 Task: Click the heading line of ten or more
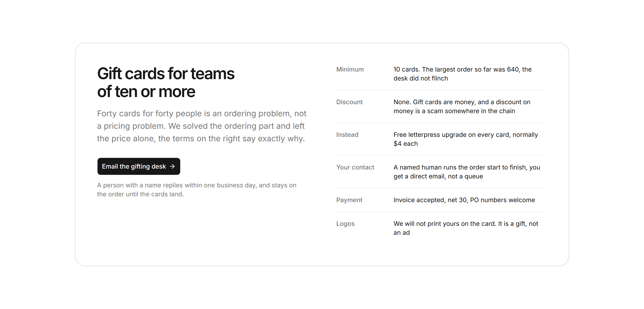[146, 91]
